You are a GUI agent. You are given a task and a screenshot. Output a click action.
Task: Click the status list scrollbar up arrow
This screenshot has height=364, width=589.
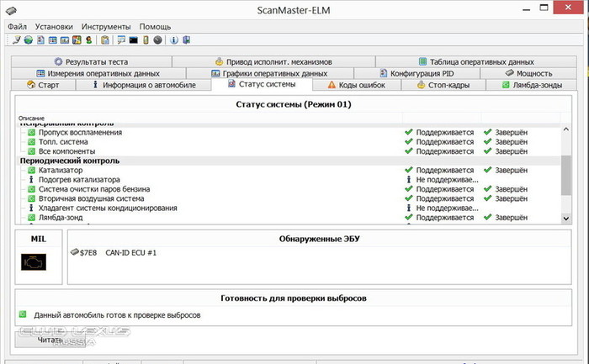(565, 130)
